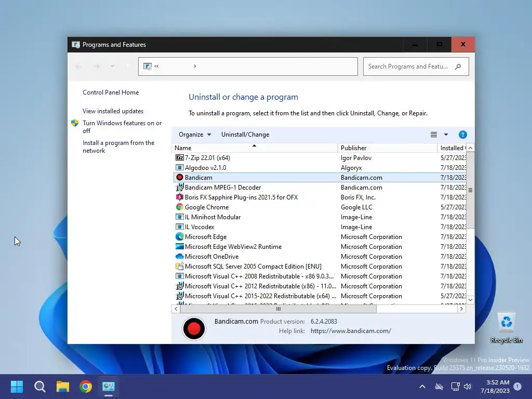The width and height of the screenshot is (532, 399).
Task: Open the Windows Start menu
Action: [x=17, y=387]
